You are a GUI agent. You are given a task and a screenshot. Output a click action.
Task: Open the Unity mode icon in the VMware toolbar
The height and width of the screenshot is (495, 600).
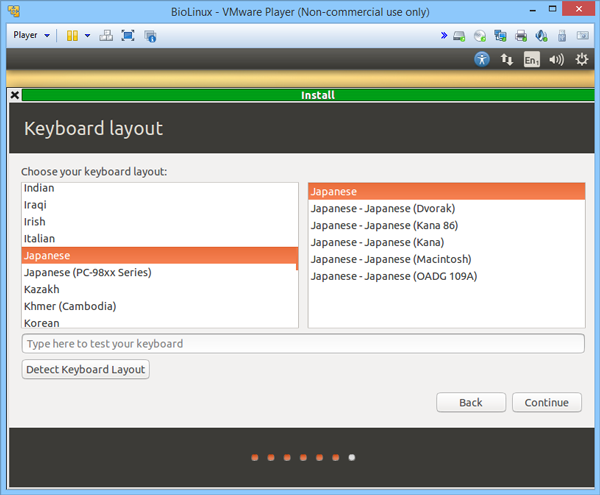point(150,36)
